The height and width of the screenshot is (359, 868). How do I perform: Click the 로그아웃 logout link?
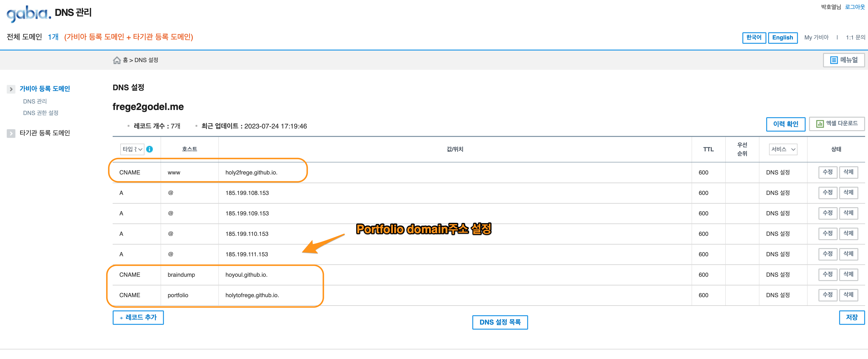coord(855,7)
